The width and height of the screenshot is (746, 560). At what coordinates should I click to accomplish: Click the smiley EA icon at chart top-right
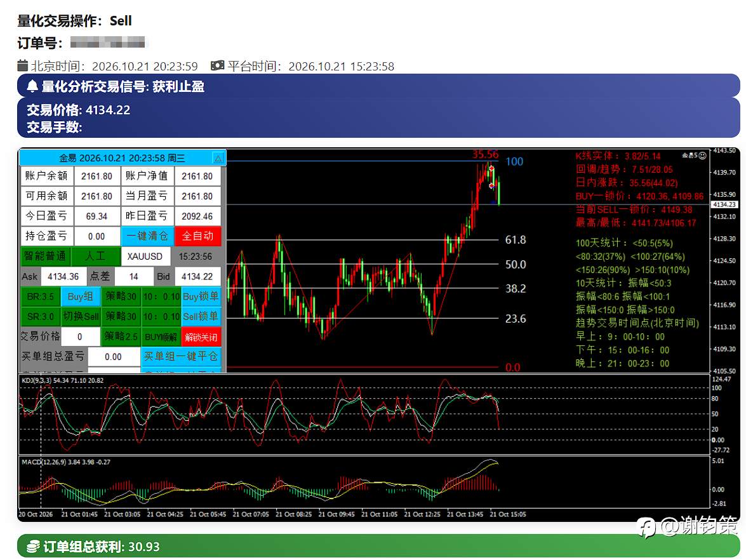703,155
